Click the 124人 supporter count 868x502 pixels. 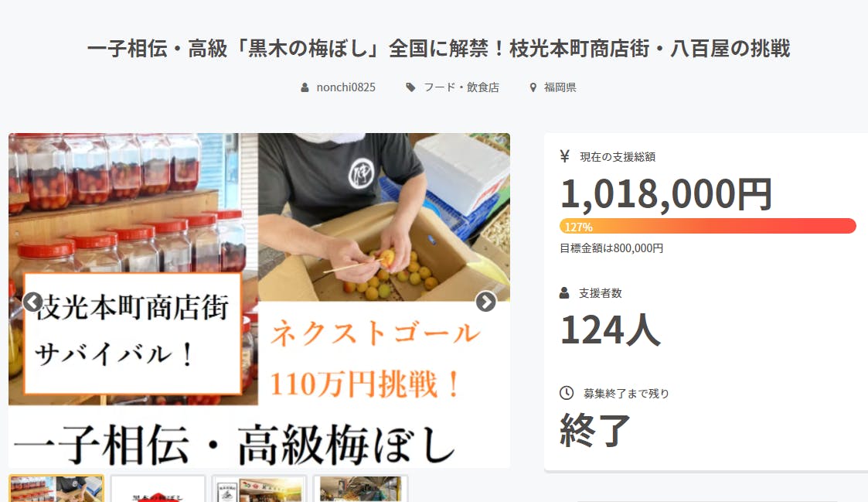(611, 330)
